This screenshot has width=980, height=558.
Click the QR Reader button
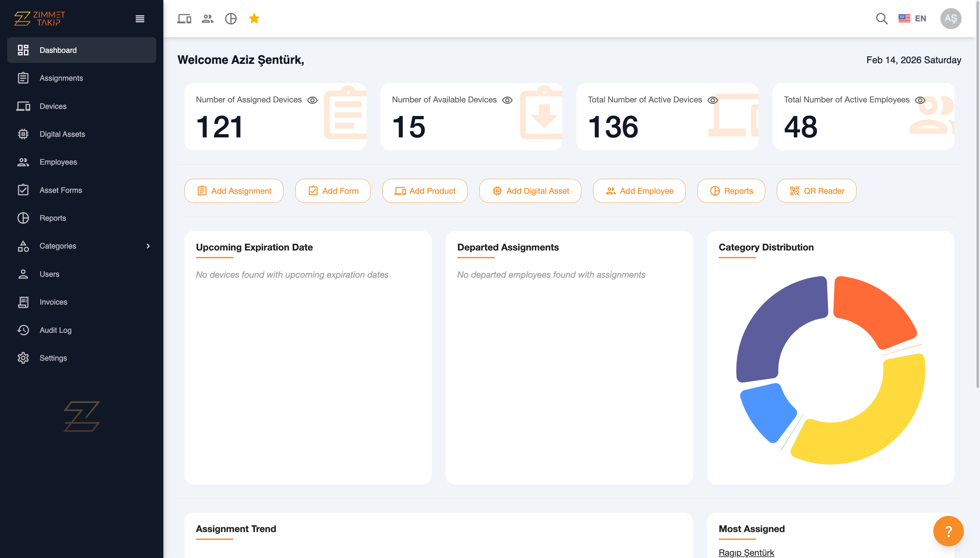click(x=816, y=191)
